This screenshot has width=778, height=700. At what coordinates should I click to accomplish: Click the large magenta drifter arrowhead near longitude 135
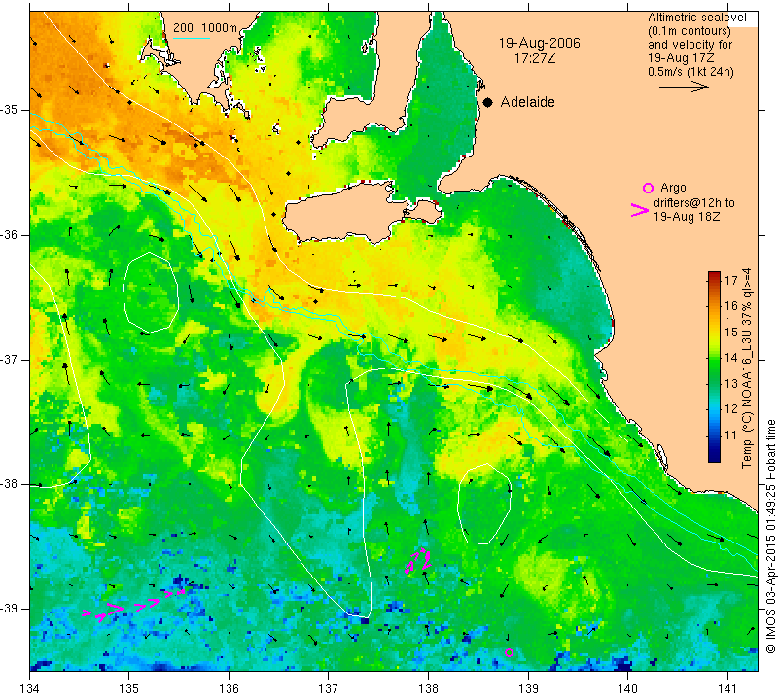pyautogui.click(x=115, y=609)
